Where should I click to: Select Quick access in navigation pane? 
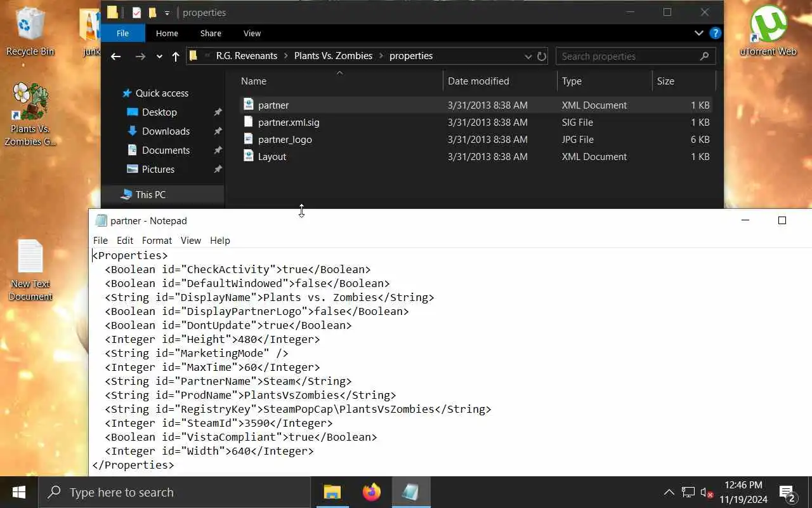point(162,93)
